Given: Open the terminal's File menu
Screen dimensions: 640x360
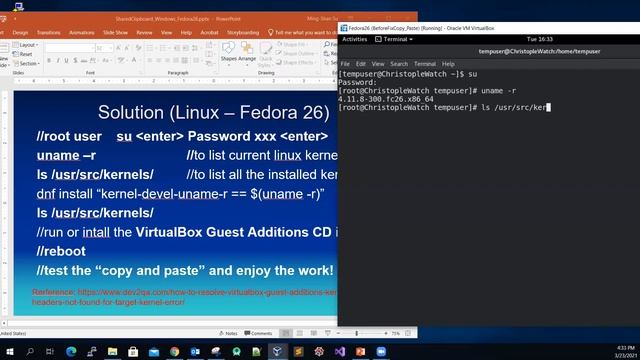Looking at the screenshot, I should (345, 64).
